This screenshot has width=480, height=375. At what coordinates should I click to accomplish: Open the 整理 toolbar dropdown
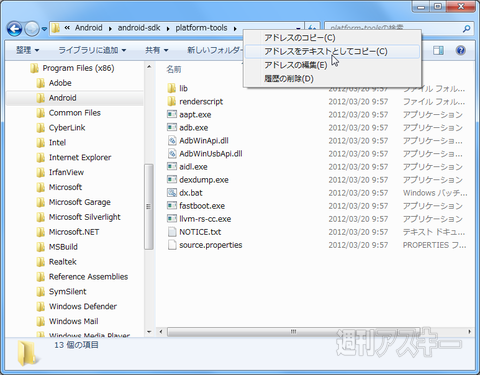(28, 50)
